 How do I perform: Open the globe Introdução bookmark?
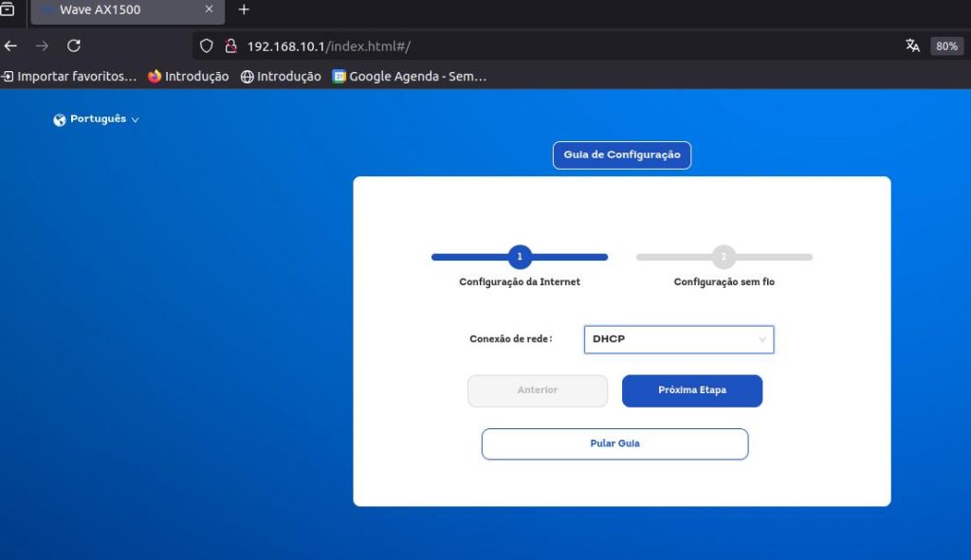click(281, 76)
